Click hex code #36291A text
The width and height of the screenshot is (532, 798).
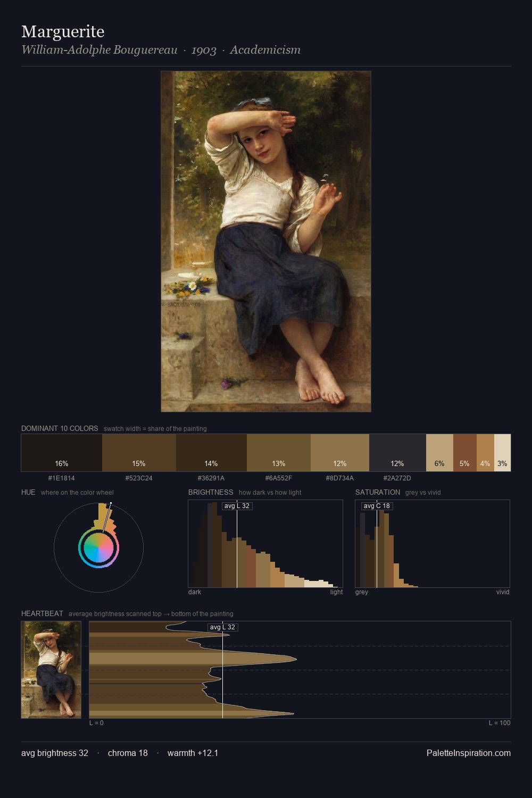211,478
